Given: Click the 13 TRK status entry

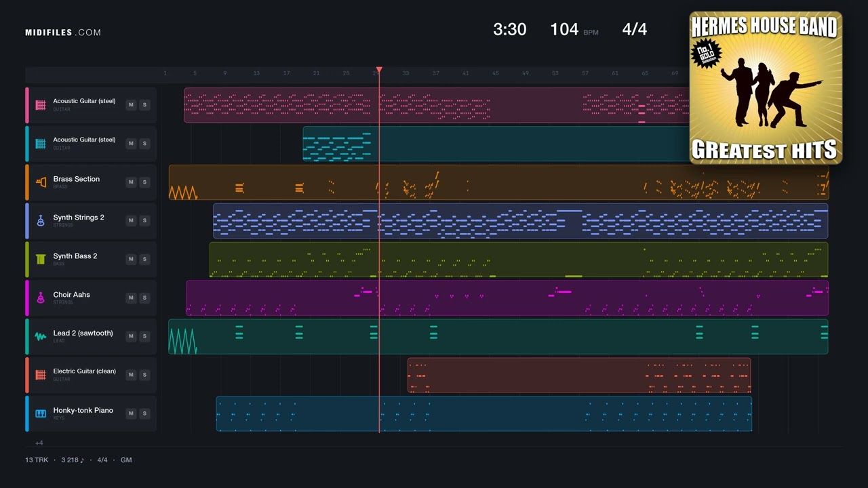Looking at the screenshot, I should 37,460.
